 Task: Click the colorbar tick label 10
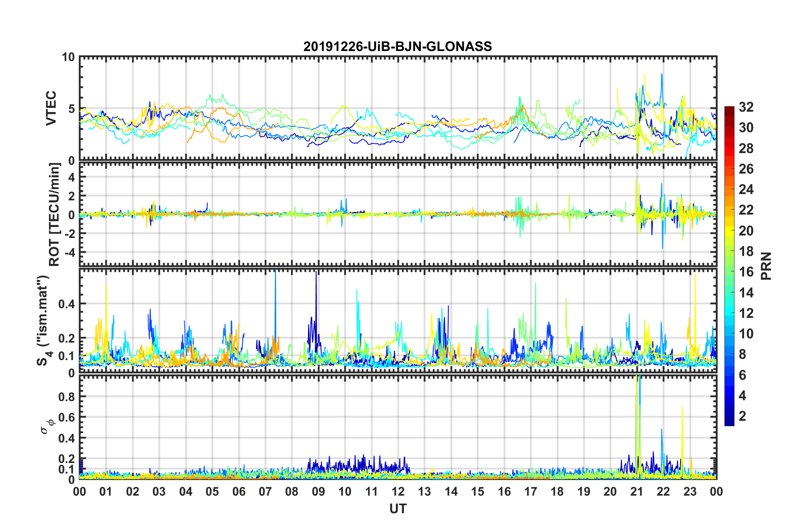coord(746,334)
